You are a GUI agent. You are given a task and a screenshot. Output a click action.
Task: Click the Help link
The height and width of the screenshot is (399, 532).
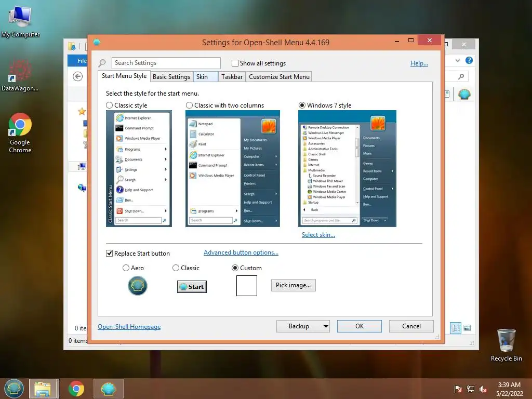(x=419, y=63)
